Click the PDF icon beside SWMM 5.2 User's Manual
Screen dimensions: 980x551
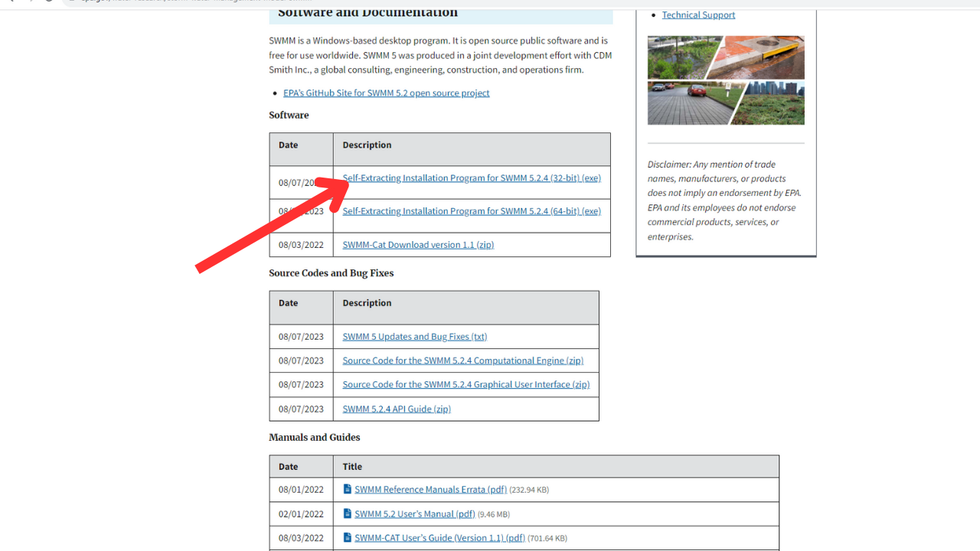coord(347,514)
